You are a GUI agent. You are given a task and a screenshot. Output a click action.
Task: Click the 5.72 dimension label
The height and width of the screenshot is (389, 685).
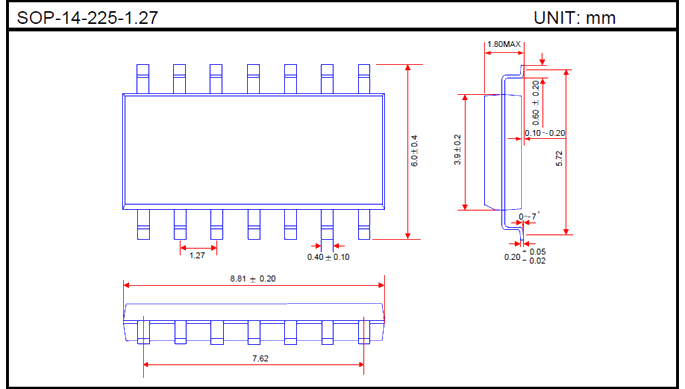[559, 158]
